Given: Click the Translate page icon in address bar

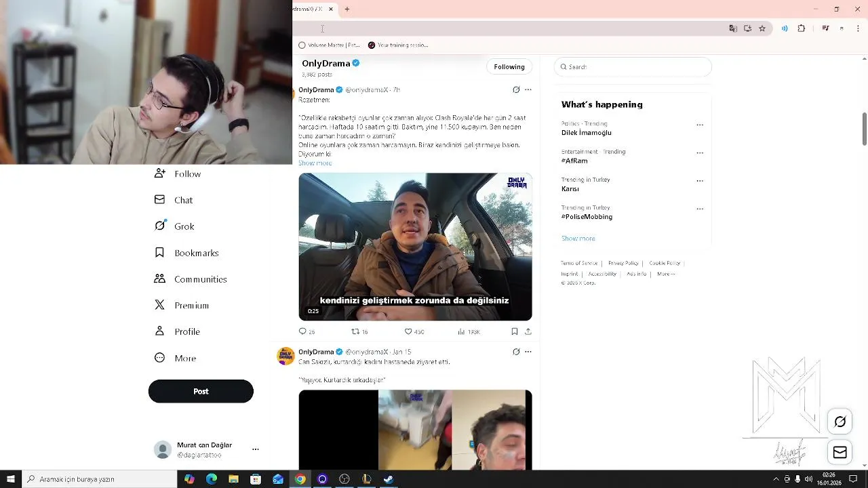Looking at the screenshot, I should click(733, 28).
